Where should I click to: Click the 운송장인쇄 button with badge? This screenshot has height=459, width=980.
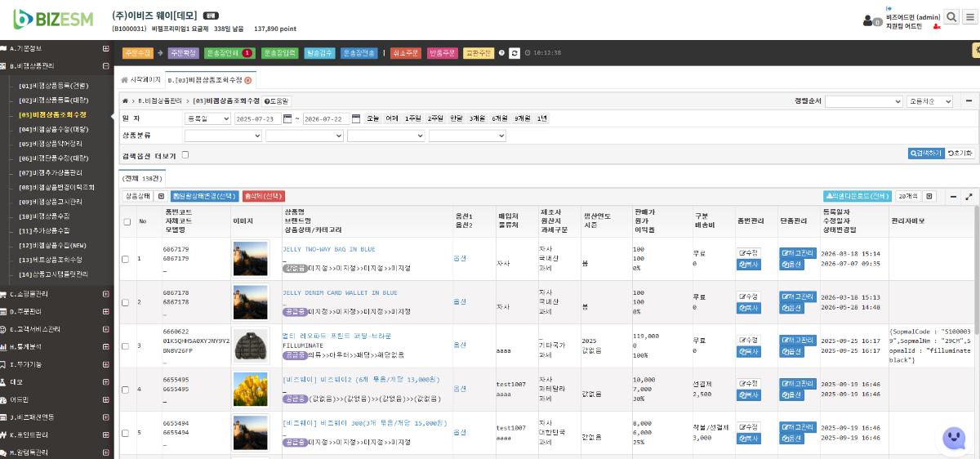coord(229,53)
